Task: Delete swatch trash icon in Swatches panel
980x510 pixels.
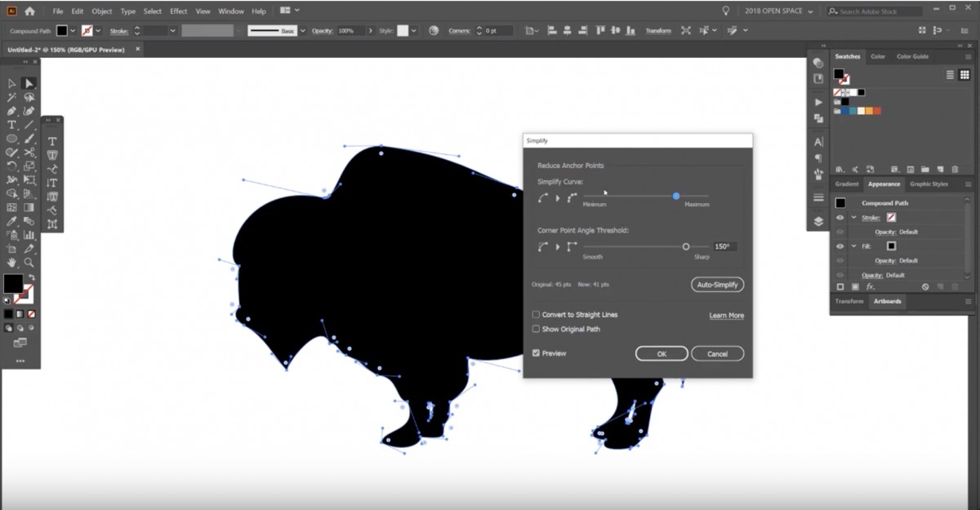Action: click(955, 169)
